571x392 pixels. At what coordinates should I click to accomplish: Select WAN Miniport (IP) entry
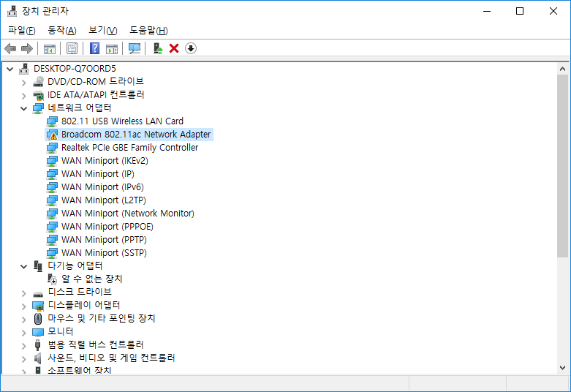coord(97,174)
